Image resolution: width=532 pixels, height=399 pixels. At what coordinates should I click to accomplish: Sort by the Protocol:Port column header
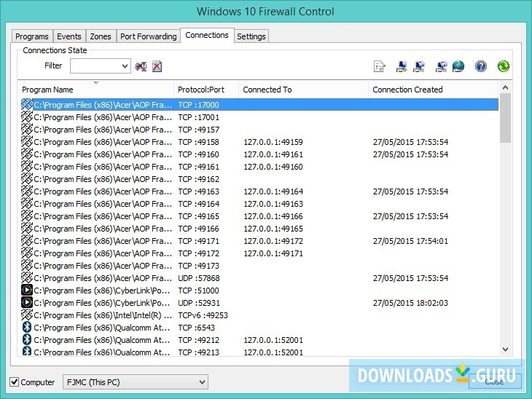[206, 90]
